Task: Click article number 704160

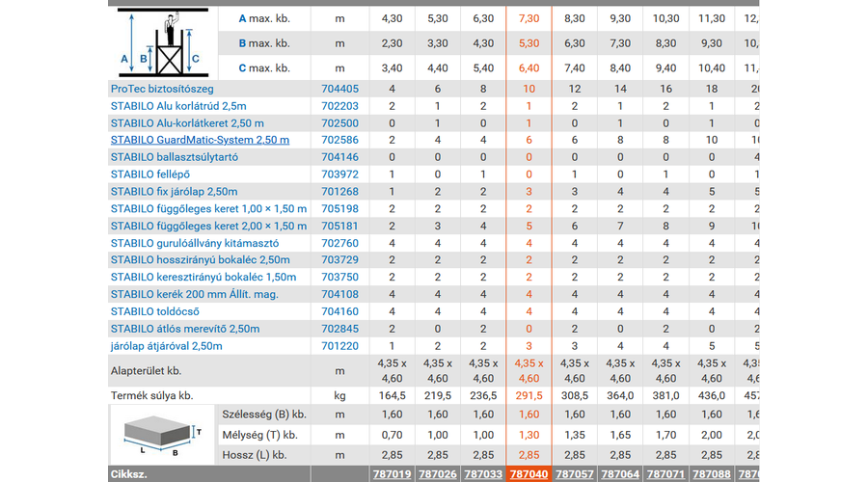Action: point(339,311)
